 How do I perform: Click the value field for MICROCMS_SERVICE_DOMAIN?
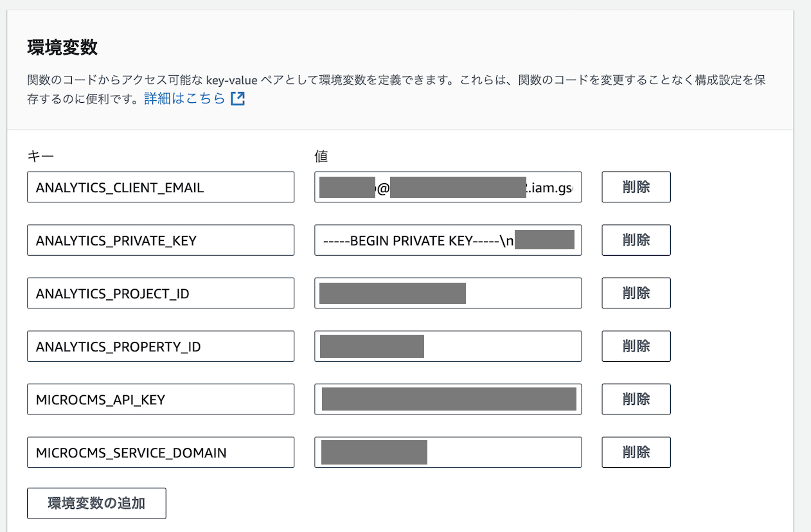448,452
